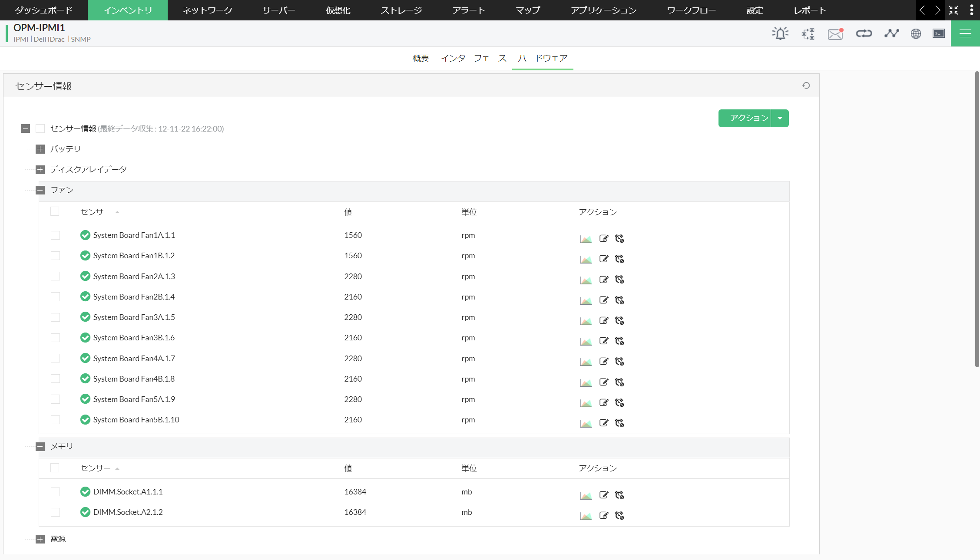The height and width of the screenshot is (560, 980).
Task: Check the checkbox for DIMM.Socket.A2.1.2
Action: point(55,512)
